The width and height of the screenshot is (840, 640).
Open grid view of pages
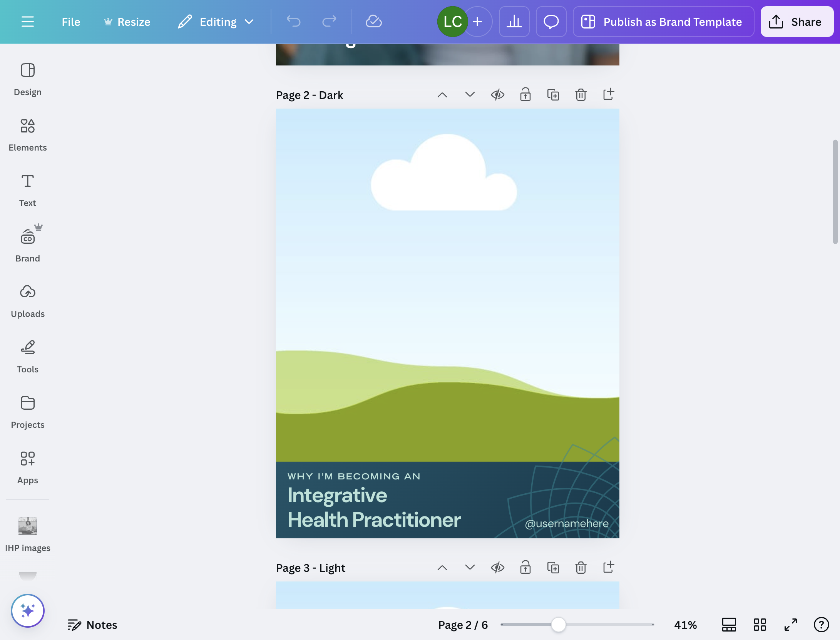(760, 625)
